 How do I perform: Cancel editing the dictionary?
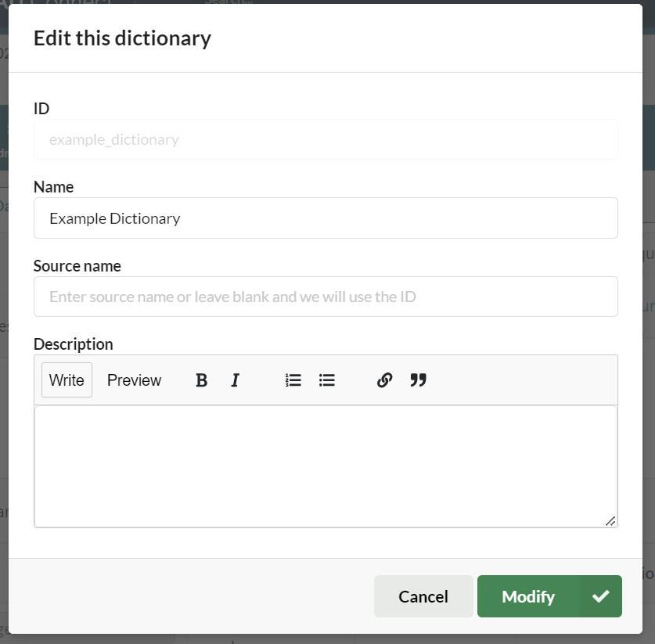click(x=423, y=596)
